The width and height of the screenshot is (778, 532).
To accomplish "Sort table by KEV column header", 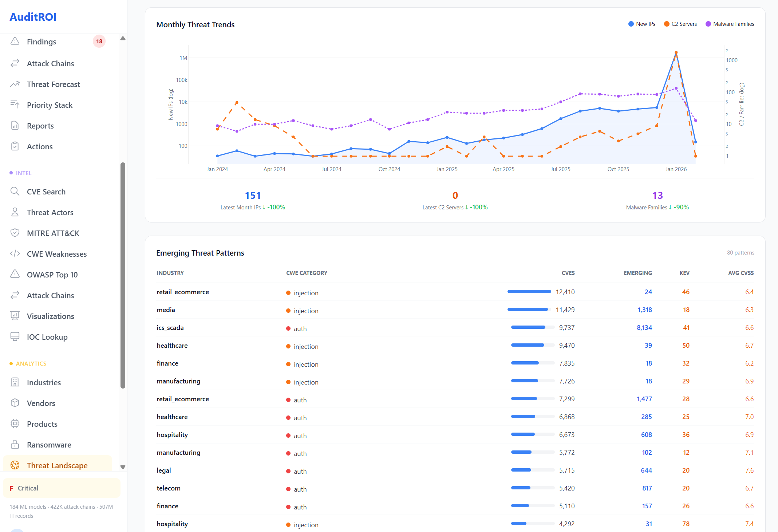I will pyautogui.click(x=684, y=273).
